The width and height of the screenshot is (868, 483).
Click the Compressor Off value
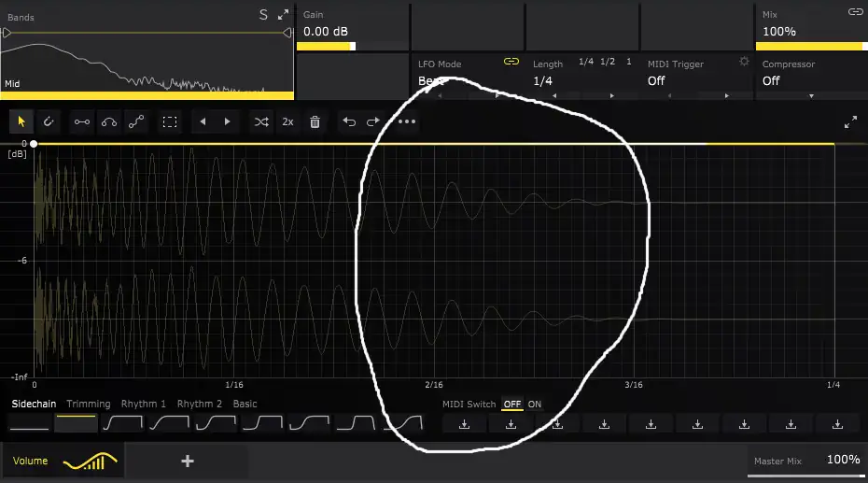pyautogui.click(x=771, y=81)
